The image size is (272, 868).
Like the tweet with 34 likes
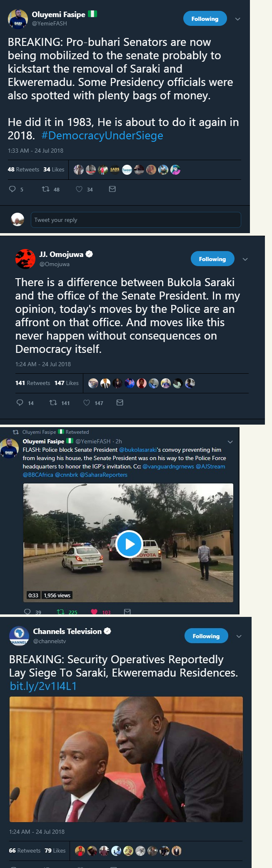tap(79, 189)
